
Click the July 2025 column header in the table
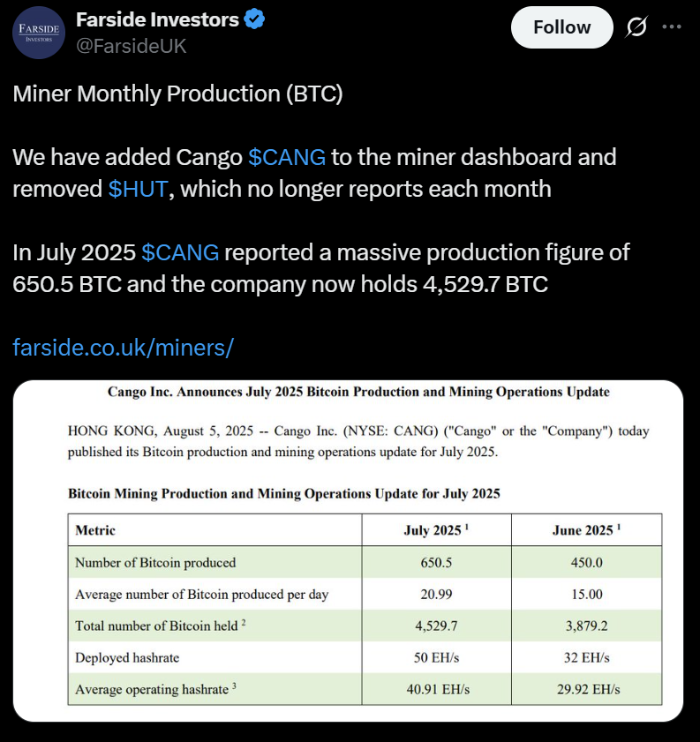(x=436, y=529)
